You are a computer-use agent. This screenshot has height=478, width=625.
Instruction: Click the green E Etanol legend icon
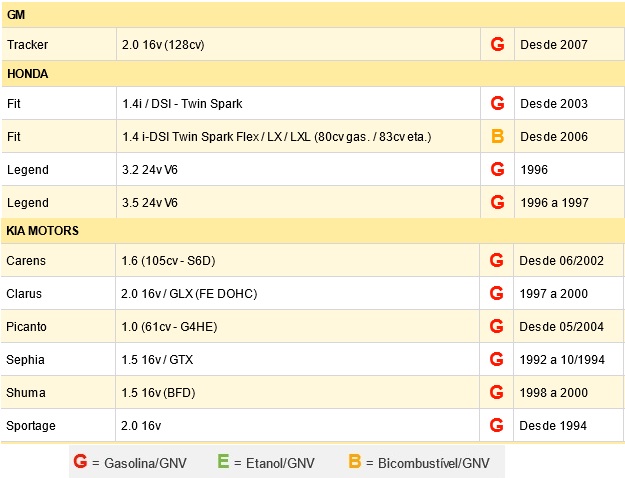coord(223,462)
